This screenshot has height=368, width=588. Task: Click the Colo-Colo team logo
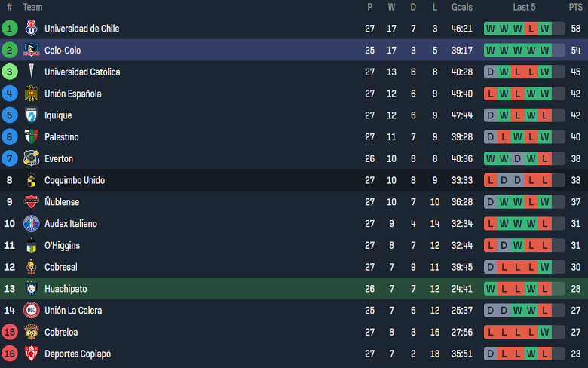[x=31, y=51]
